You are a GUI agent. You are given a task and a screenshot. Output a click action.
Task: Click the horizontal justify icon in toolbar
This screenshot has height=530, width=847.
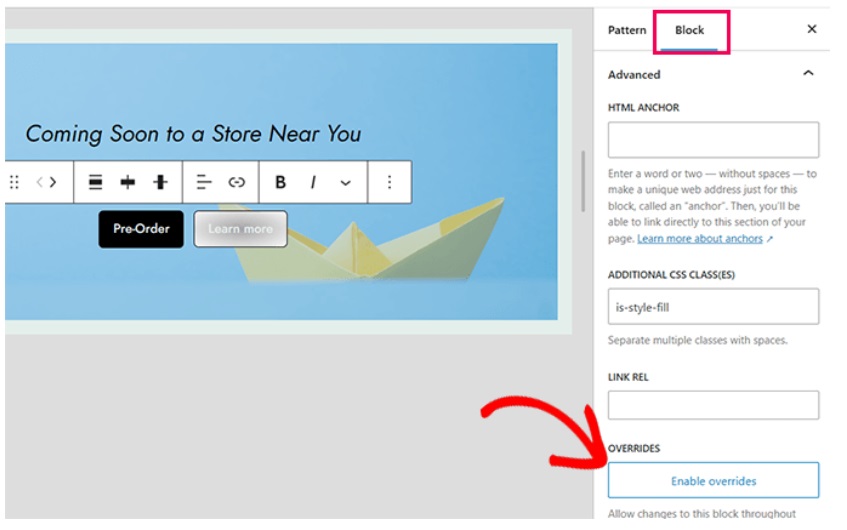pyautogui.click(x=128, y=182)
